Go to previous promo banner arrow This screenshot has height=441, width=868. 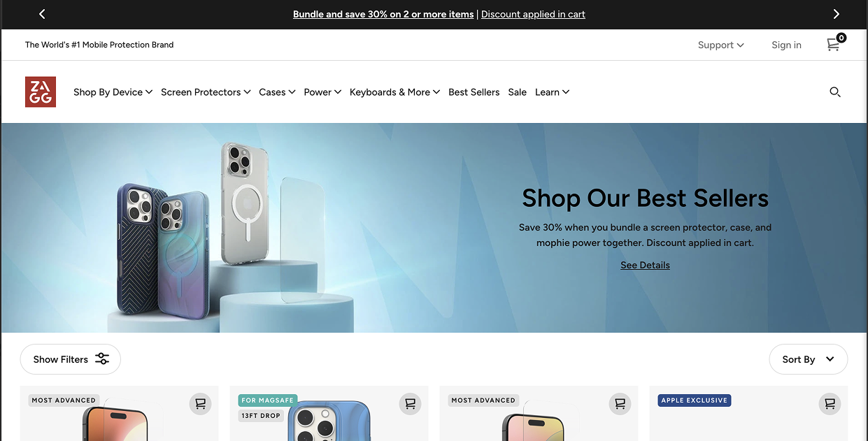point(42,14)
